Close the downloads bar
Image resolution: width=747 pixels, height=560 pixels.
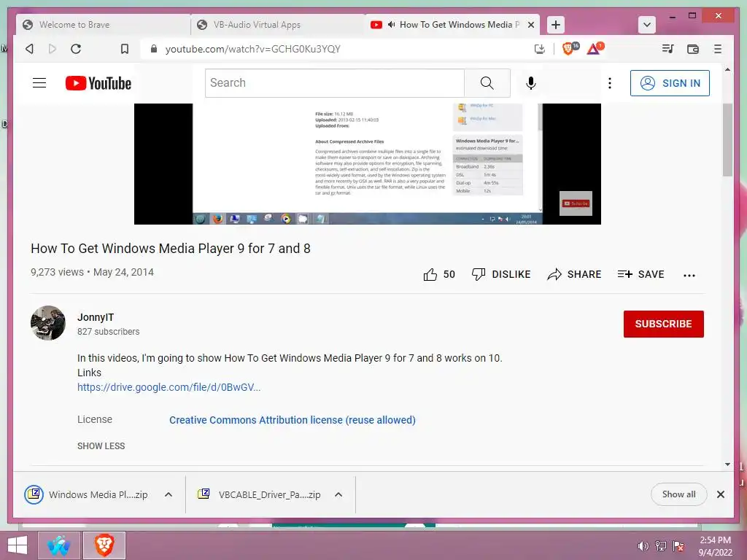coord(720,494)
